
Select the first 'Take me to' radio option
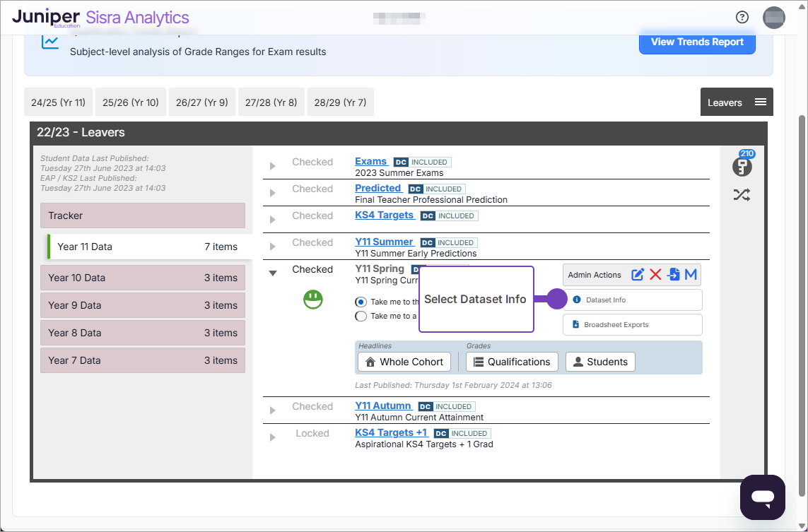[x=361, y=302]
